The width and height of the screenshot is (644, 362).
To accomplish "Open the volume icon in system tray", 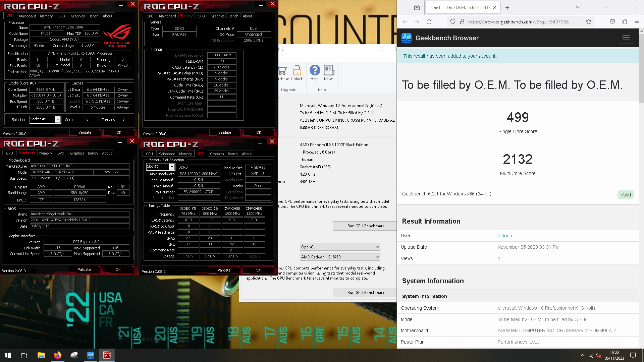I will [x=599, y=356].
